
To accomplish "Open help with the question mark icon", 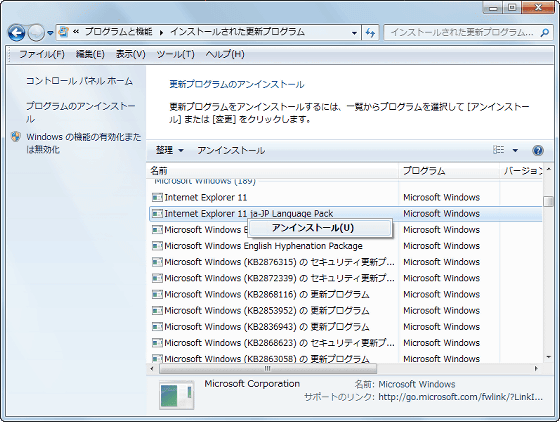I will coord(538,150).
